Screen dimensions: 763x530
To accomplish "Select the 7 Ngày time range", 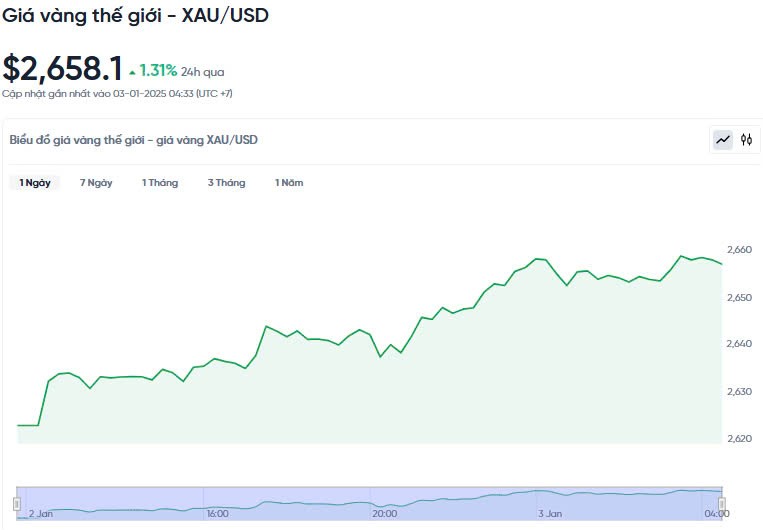I will [x=96, y=183].
